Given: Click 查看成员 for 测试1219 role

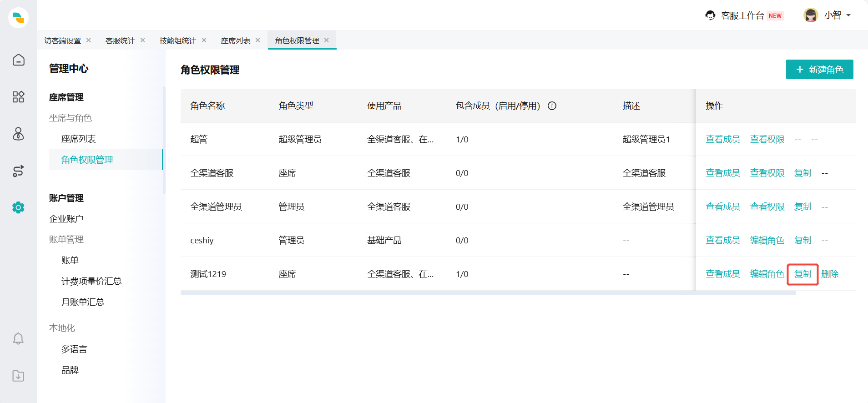Looking at the screenshot, I should pos(723,274).
